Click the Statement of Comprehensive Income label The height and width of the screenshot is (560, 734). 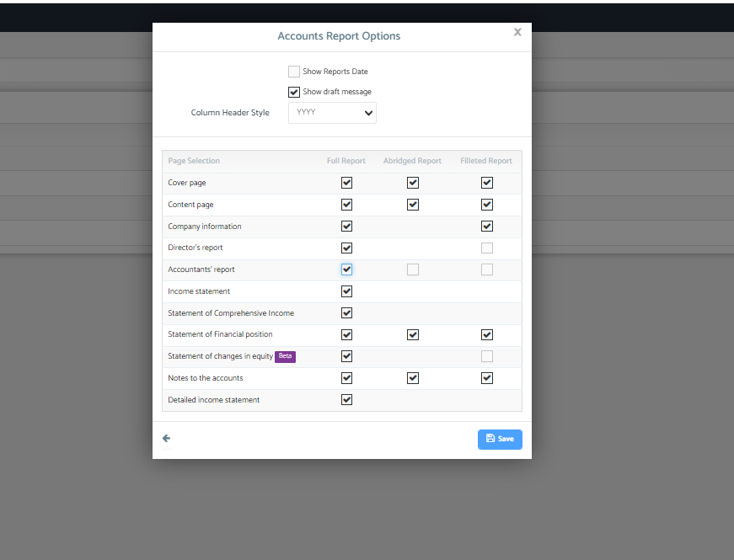(231, 313)
